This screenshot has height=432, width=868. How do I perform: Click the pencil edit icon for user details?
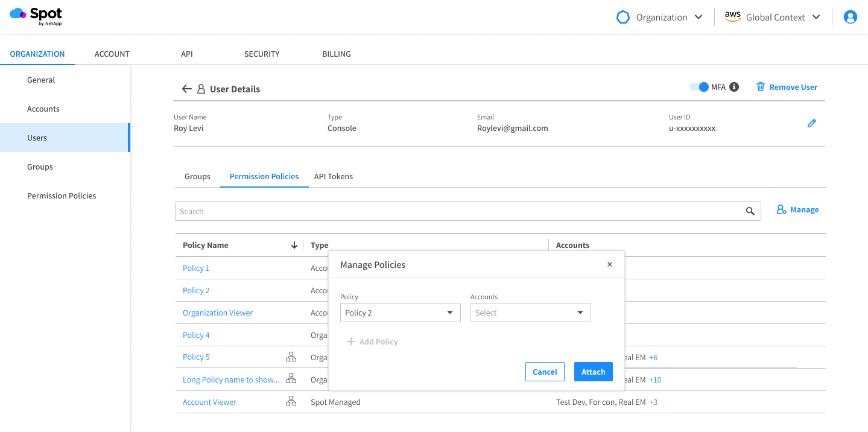pyautogui.click(x=811, y=124)
